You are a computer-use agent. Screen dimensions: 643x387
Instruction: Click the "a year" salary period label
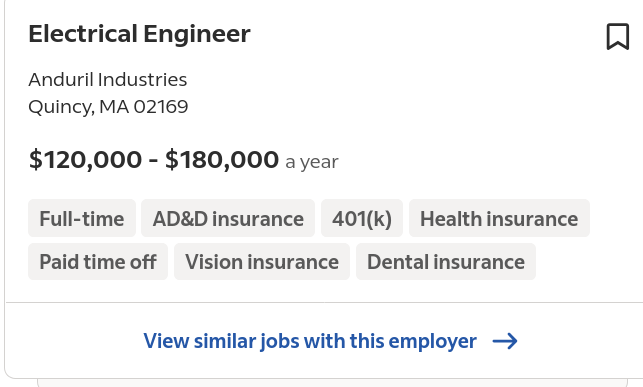[x=312, y=162]
